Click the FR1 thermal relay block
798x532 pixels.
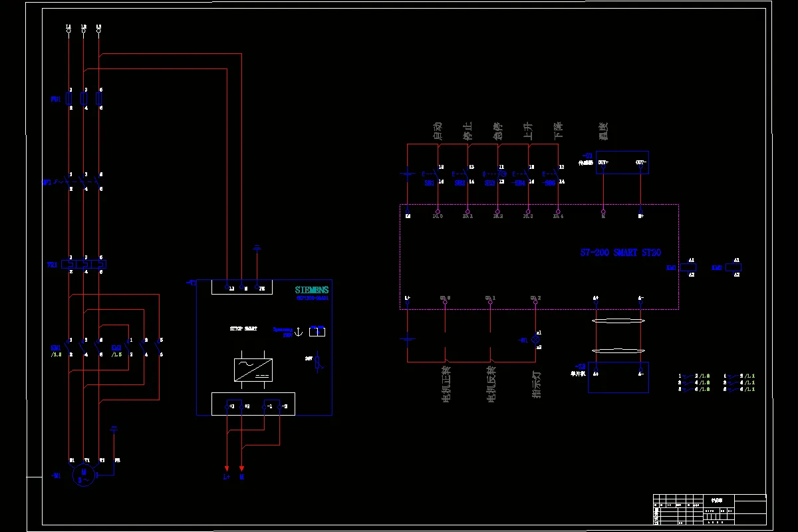84,264
